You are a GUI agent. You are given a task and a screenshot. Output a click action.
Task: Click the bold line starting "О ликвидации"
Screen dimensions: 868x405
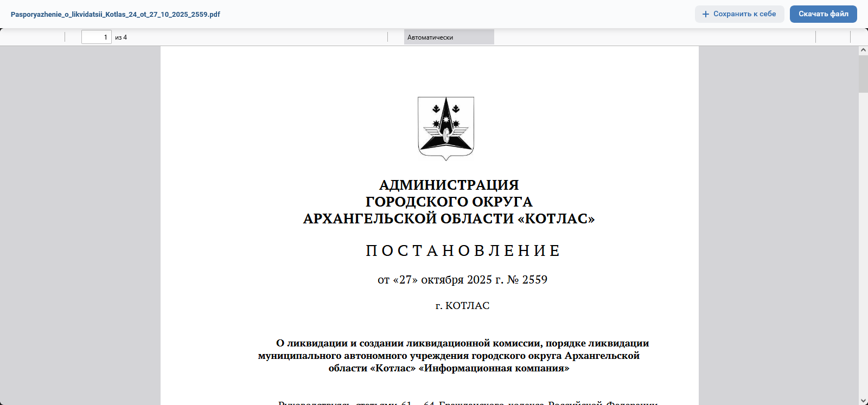462,343
